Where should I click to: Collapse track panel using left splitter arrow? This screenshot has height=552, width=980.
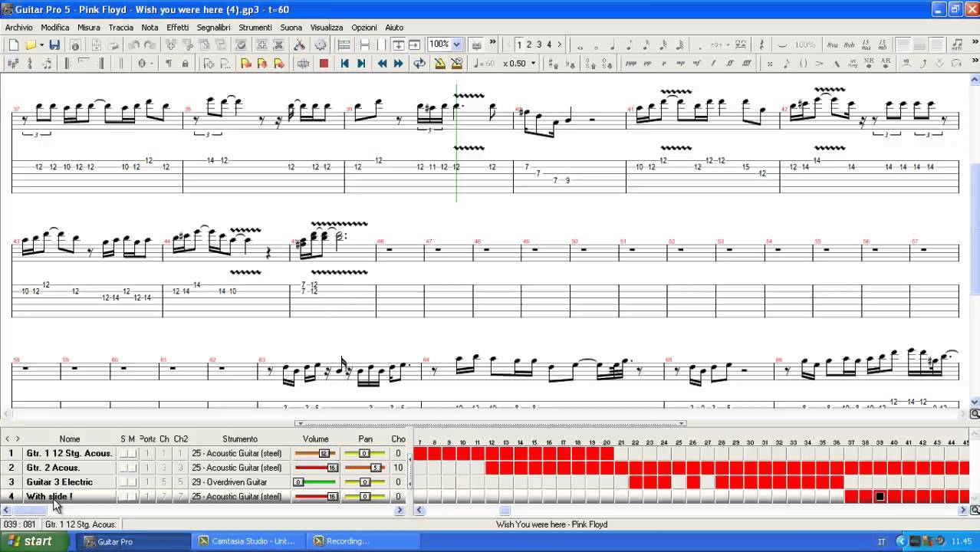coord(300,423)
